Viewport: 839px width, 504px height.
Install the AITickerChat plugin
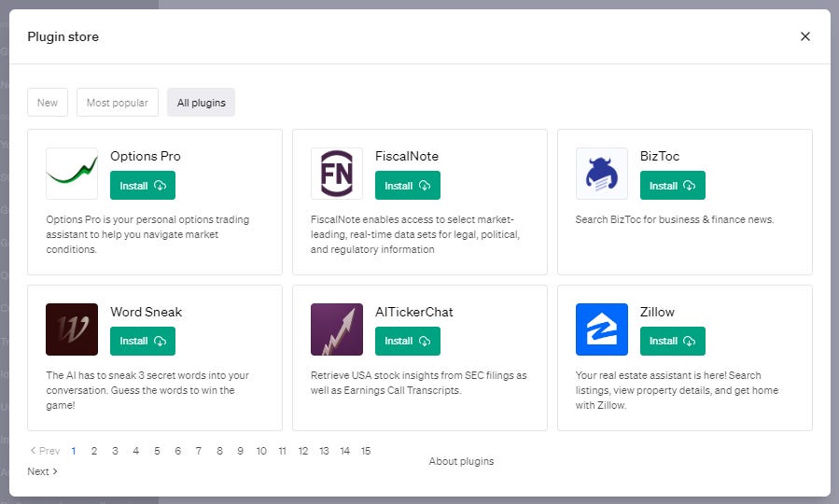[407, 341]
